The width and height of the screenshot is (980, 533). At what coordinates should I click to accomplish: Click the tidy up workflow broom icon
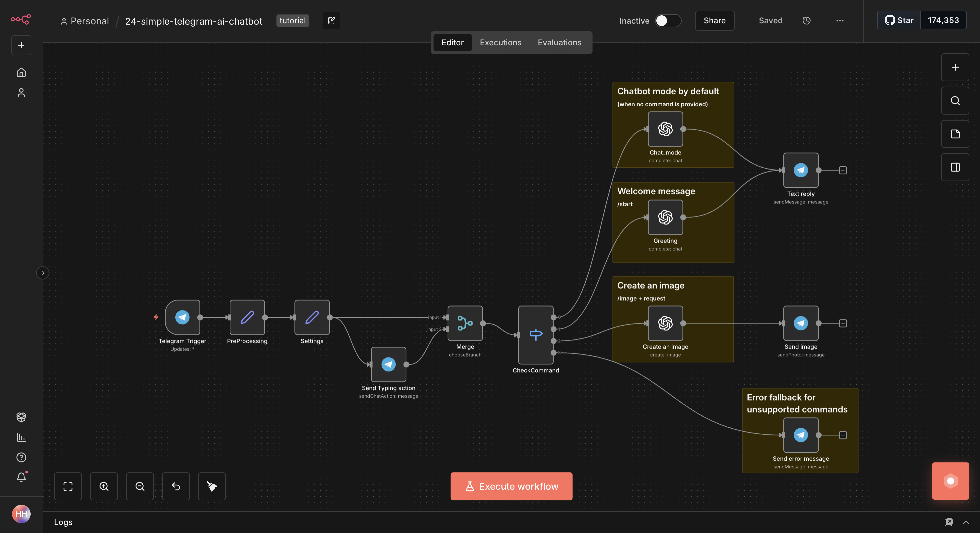212,486
